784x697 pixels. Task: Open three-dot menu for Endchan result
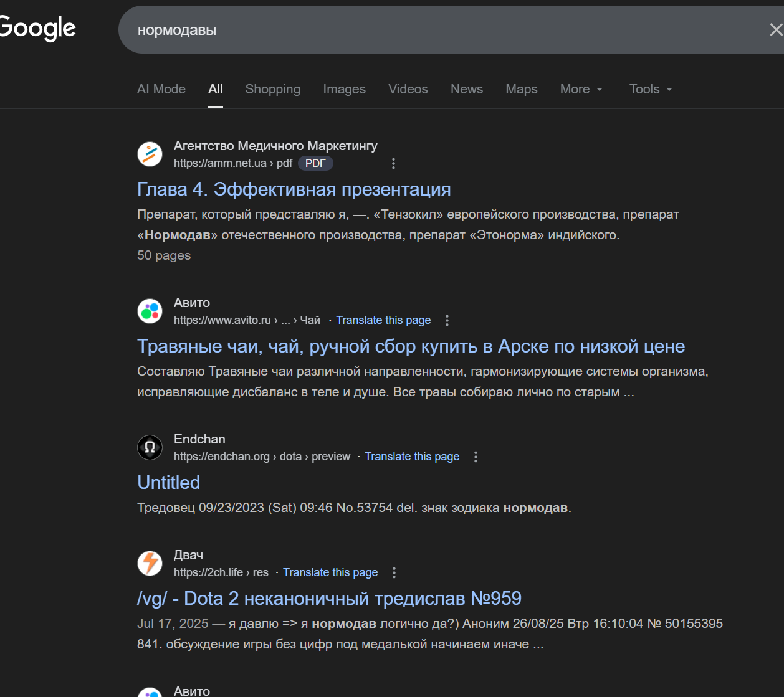(476, 457)
